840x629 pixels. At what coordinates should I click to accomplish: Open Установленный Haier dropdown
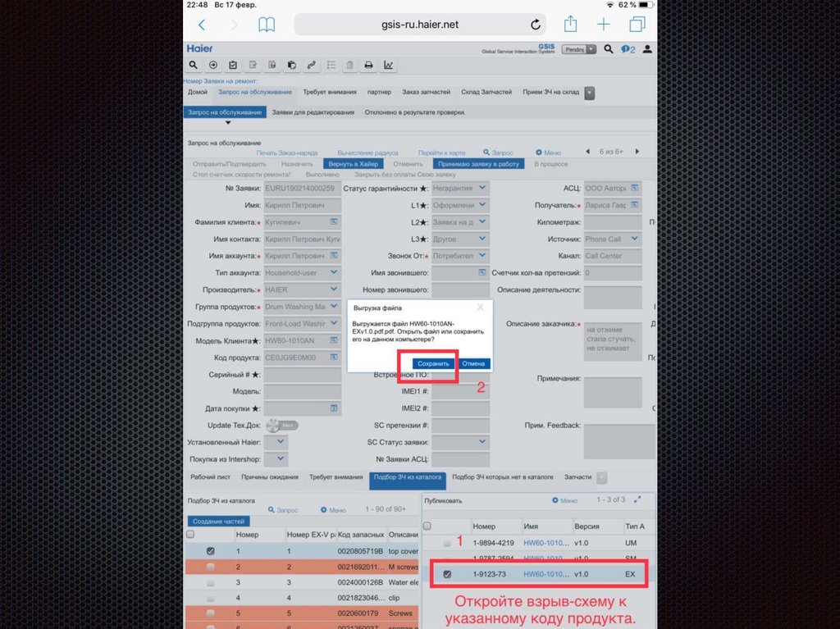281,442
